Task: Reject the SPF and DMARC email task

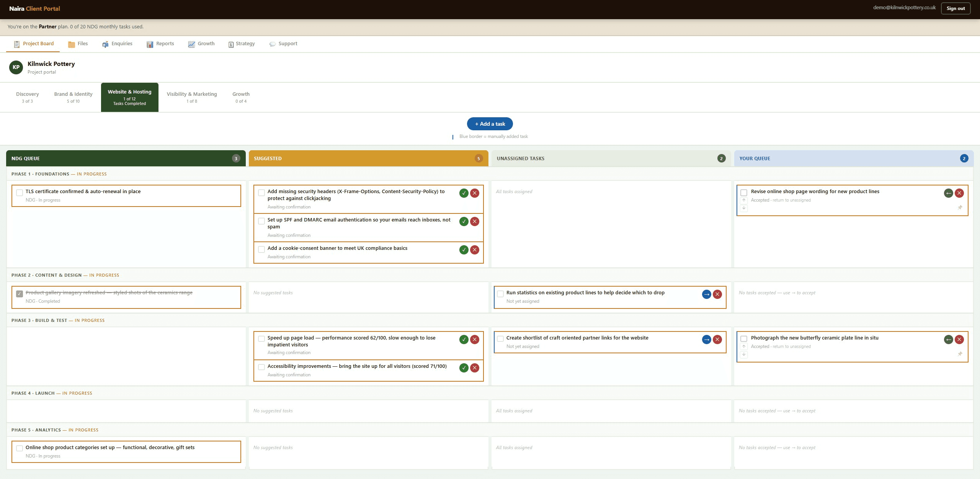Action: [475, 221]
